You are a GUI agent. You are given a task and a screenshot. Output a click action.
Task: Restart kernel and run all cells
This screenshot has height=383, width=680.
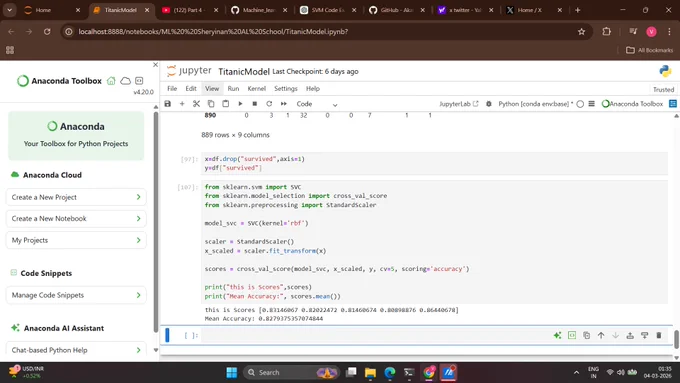click(x=284, y=104)
